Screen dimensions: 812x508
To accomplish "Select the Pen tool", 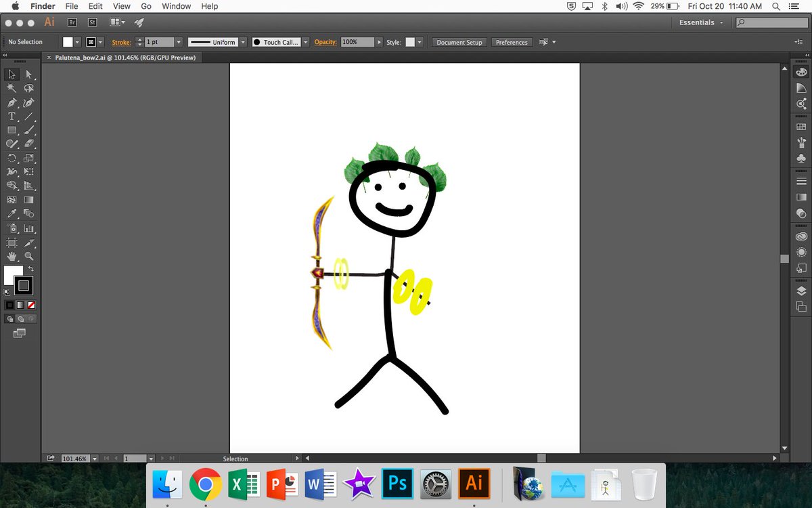I will (x=12, y=103).
